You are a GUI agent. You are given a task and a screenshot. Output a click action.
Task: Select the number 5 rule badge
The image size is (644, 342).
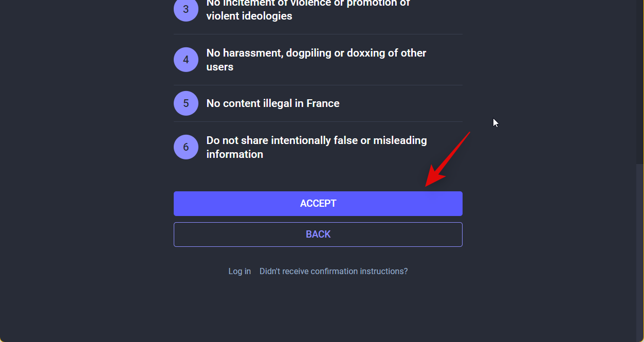click(186, 103)
